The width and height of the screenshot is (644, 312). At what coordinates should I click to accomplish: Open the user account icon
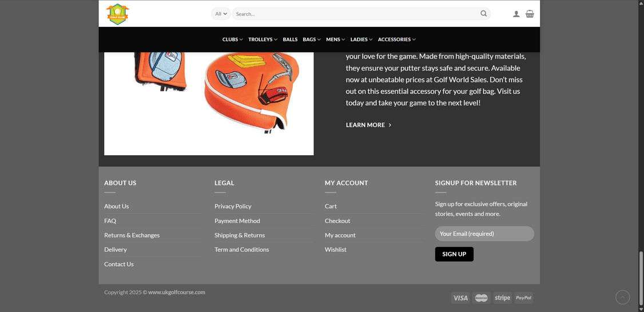click(516, 14)
